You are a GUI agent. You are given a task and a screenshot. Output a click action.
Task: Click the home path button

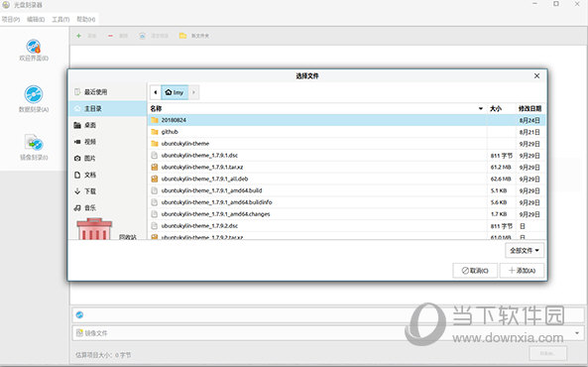click(x=175, y=92)
